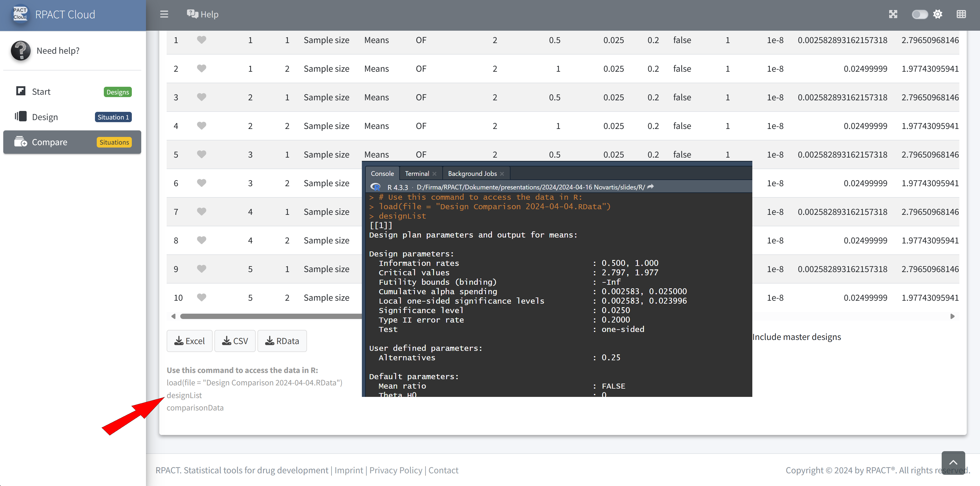Click the RPACT Cloud logo
The height and width of the screenshot is (486, 980).
click(x=20, y=14)
